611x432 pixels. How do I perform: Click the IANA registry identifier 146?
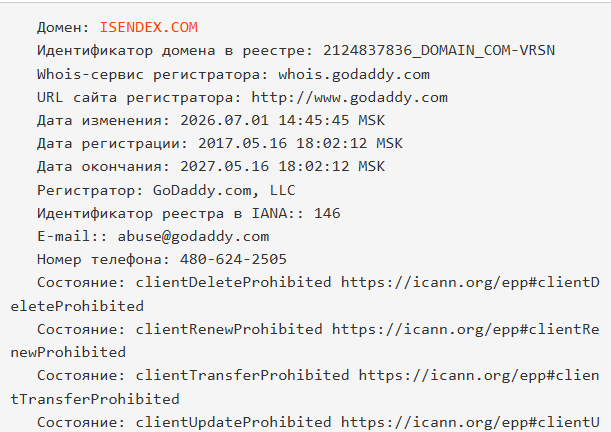(327, 213)
